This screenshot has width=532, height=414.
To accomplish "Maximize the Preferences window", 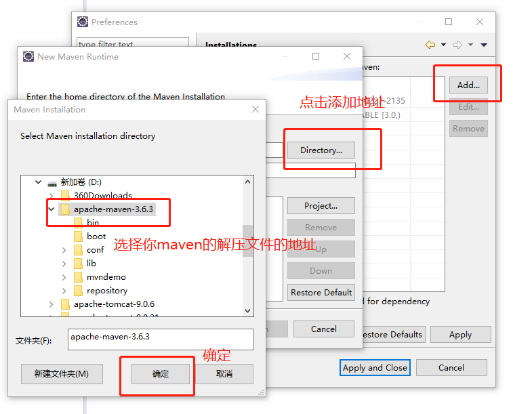I will coord(449,22).
